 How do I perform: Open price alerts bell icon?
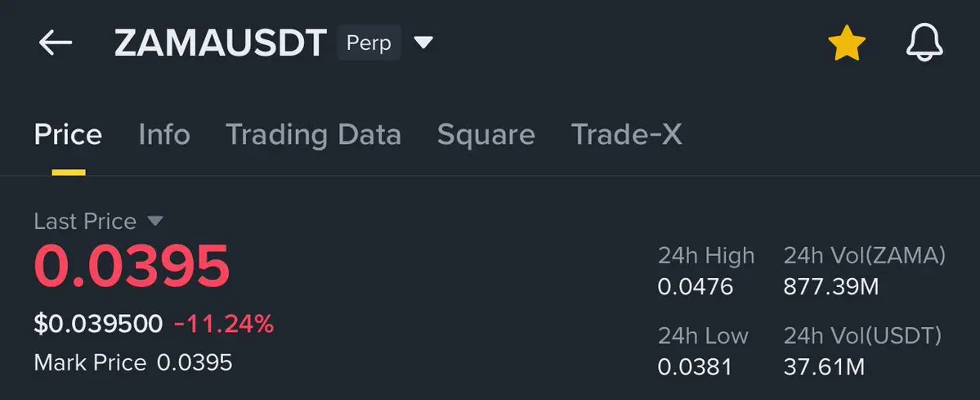click(x=924, y=43)
